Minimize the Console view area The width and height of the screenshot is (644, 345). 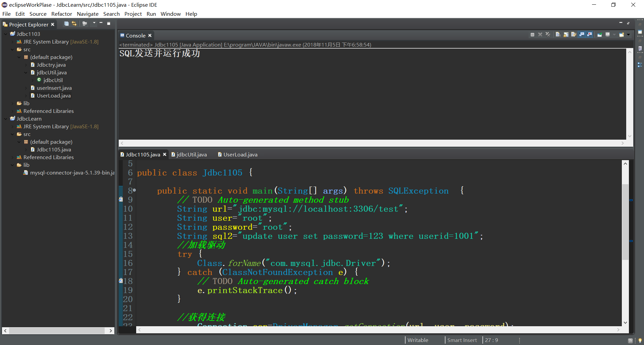point(621,23)
